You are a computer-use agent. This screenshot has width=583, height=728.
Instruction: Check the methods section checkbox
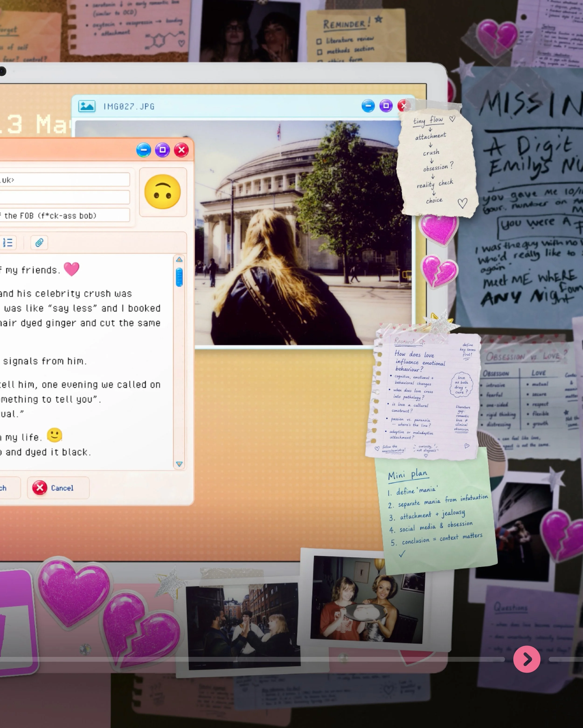coord(319,52)
